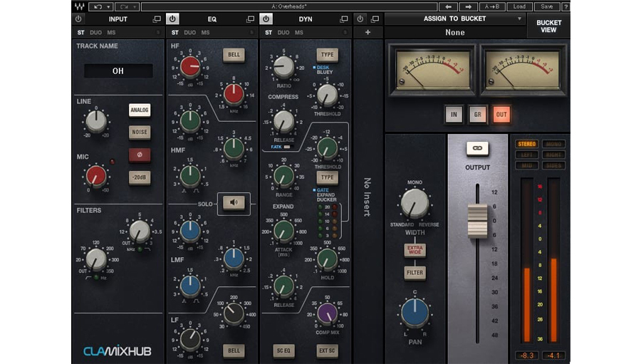Click the -8.3 left peak value
641x364 pixels.
526,355
